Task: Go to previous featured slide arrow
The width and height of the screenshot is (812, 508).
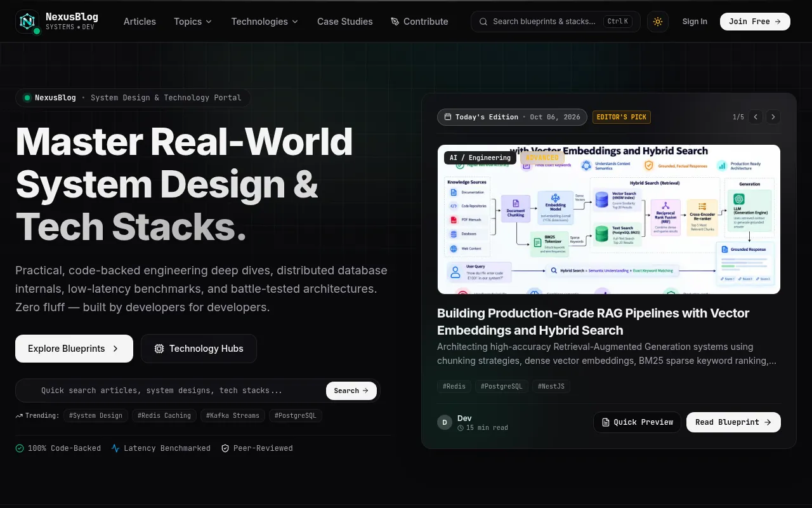Action: tap(756, 117)
